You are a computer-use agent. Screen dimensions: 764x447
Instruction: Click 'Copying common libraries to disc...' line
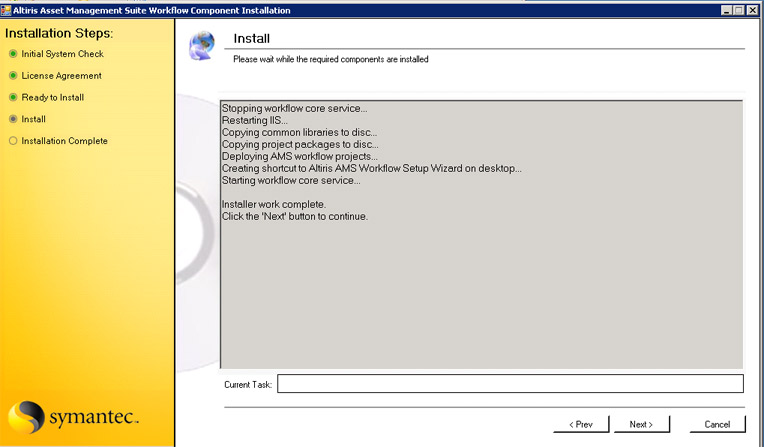pyautogui.click(x=300, y=132)
